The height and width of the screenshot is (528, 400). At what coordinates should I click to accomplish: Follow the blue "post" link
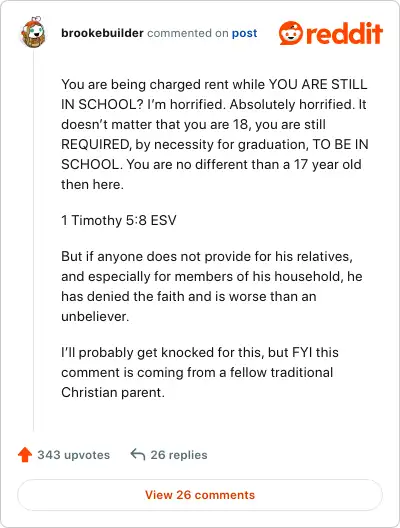(244, 33)
